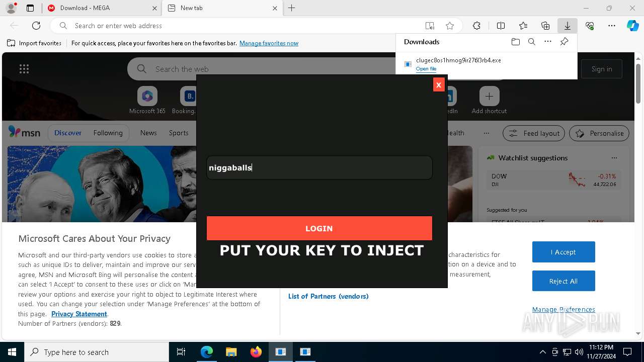The height and width of the screenshot is (362, 644).
Task: Click the Windows taskbar search box
Action: (97, 352)
